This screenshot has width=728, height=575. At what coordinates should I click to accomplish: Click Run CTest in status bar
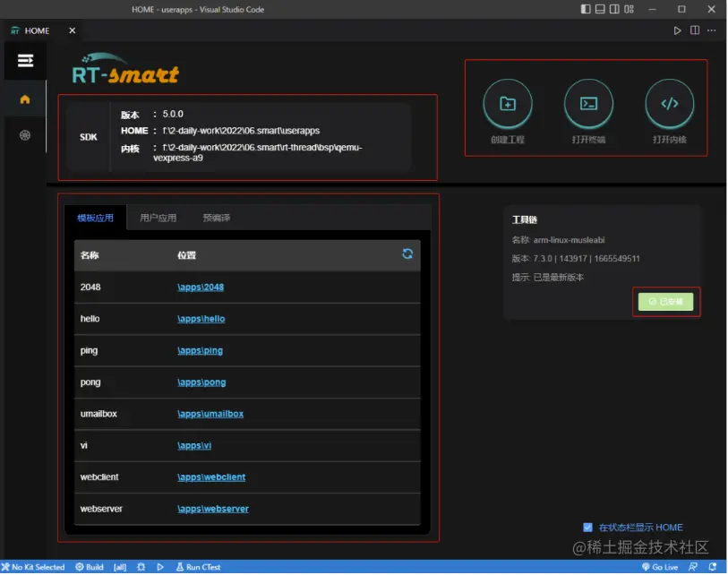(198, 567)
